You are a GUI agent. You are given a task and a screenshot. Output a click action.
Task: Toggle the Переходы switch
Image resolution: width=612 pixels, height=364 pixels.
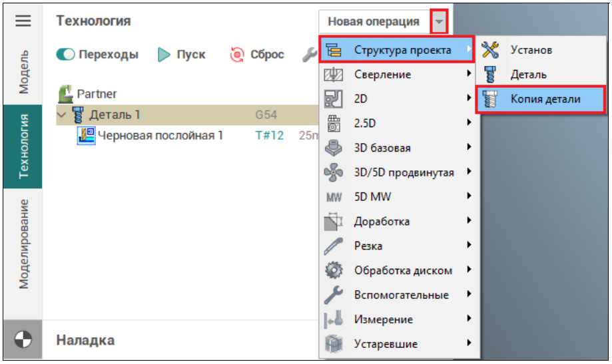point(66,55)
